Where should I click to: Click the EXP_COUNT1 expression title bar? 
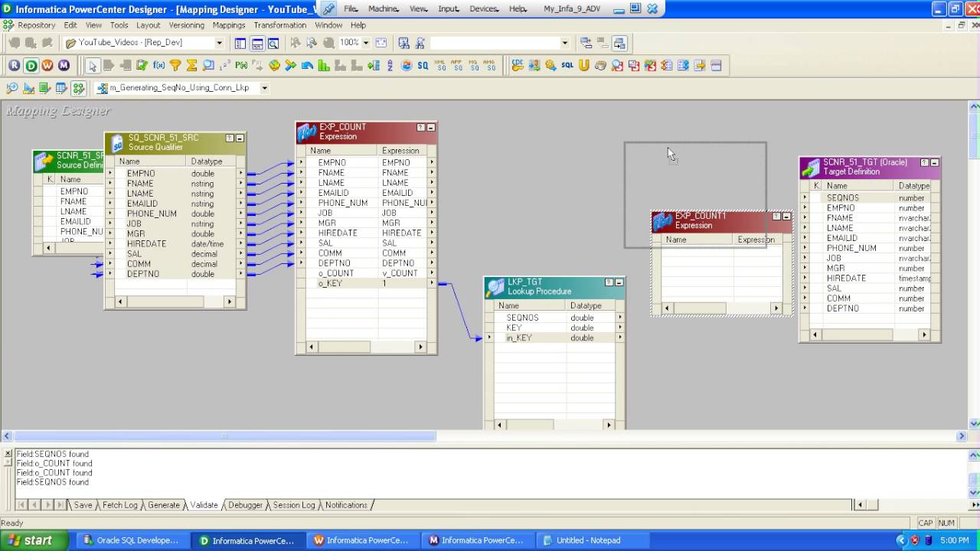(721, 221)
